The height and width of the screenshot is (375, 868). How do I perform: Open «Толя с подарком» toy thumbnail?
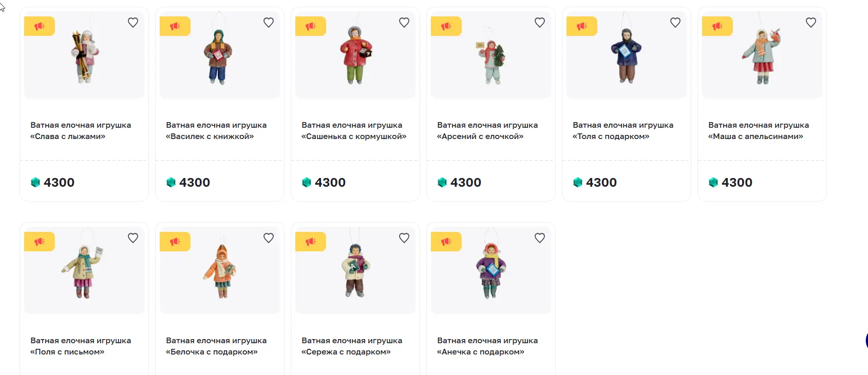(x=627, y=55)
